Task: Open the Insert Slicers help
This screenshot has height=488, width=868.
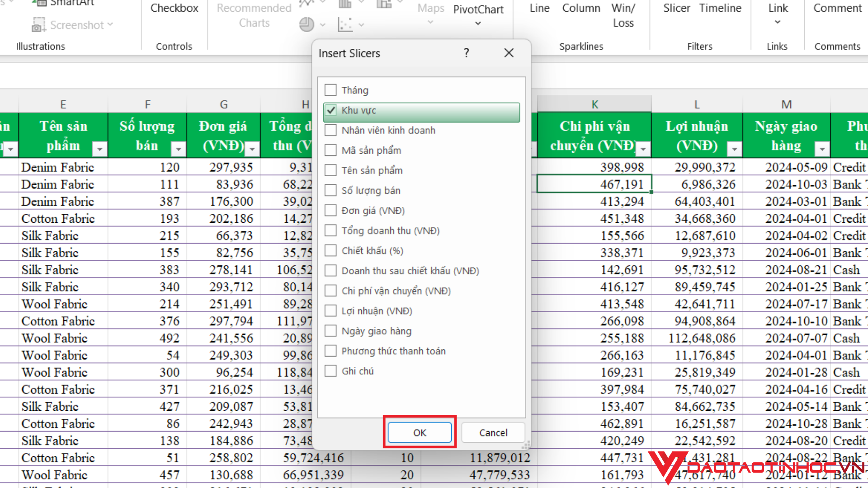Action: click(x=466, y=53)
